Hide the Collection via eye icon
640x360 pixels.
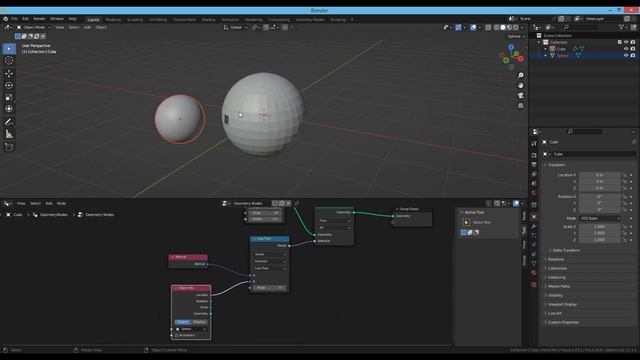coord(626,42)
